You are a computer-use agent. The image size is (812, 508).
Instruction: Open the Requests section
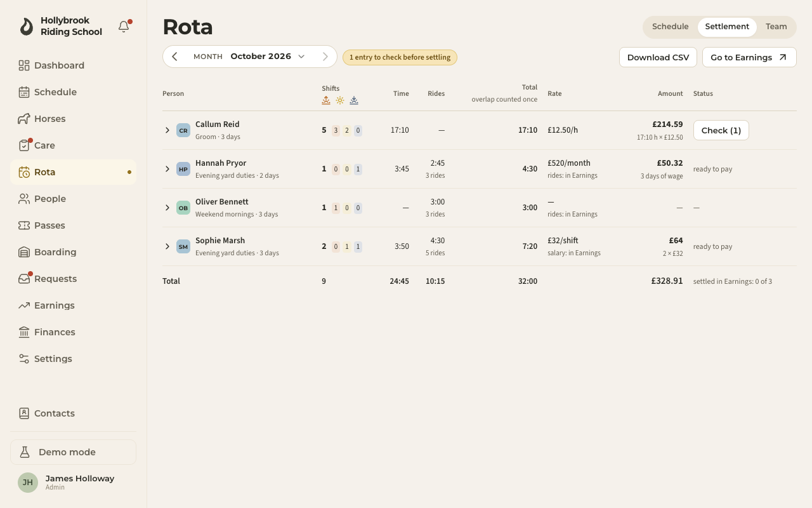73,279
